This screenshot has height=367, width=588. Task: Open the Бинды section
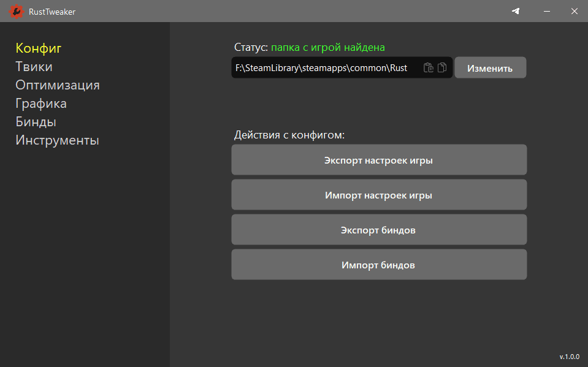click(x=36, y=122)
